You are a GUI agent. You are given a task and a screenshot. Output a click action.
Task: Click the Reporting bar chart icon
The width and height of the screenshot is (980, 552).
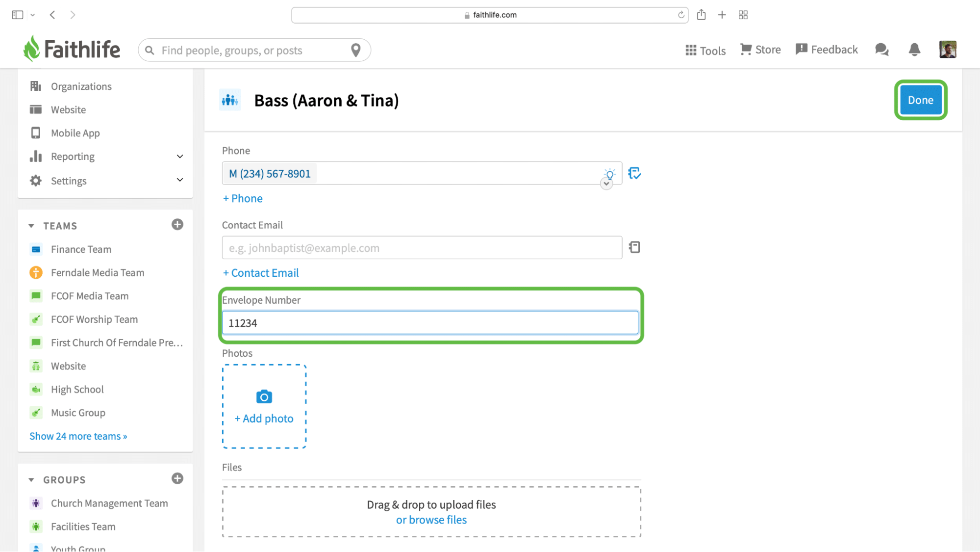pos(36,156)
